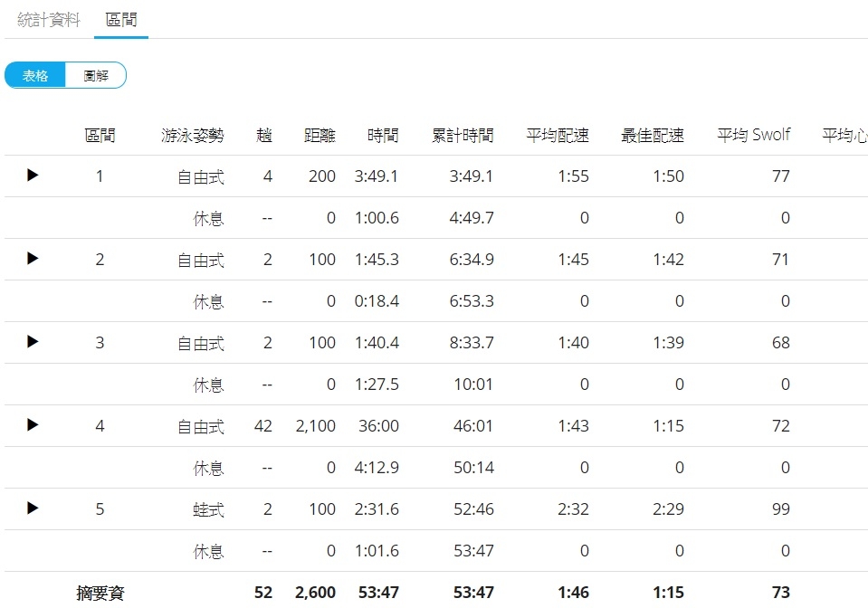The image size is (868, 608).
Task: Click the 趟 column header
Action: click(264, 135)
